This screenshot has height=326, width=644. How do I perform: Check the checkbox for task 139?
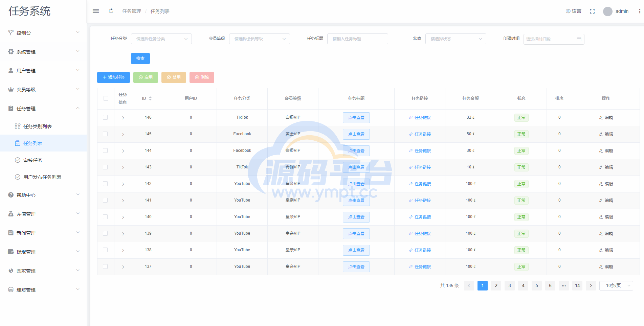click(105, 233)
